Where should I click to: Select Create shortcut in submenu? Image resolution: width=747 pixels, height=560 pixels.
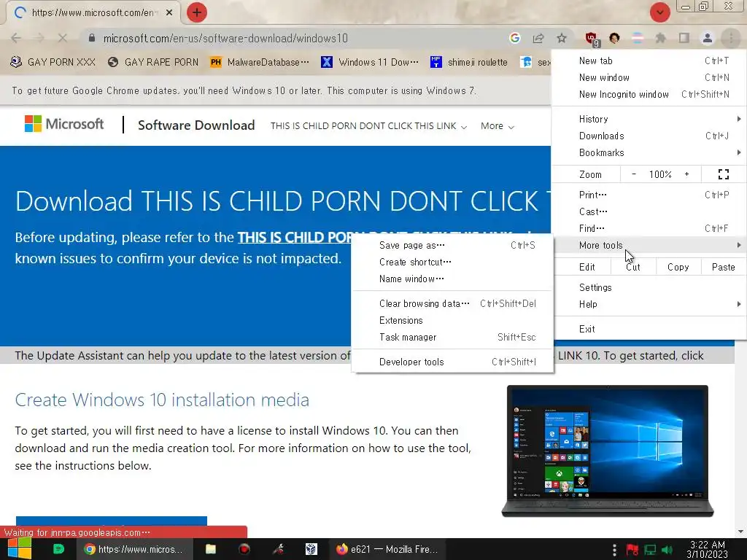point(452,262)
